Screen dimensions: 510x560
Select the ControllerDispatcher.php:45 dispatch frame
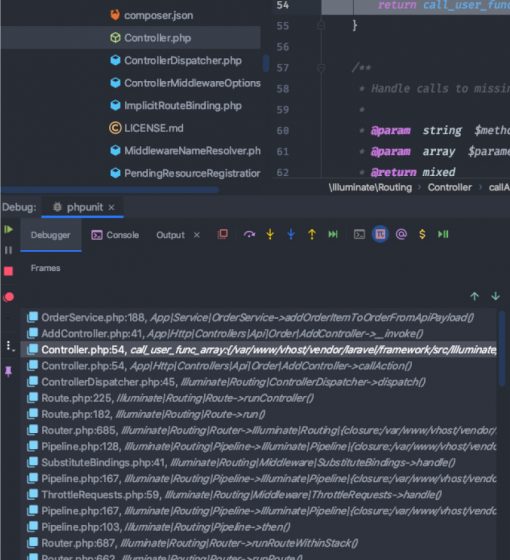click(259, 382)
